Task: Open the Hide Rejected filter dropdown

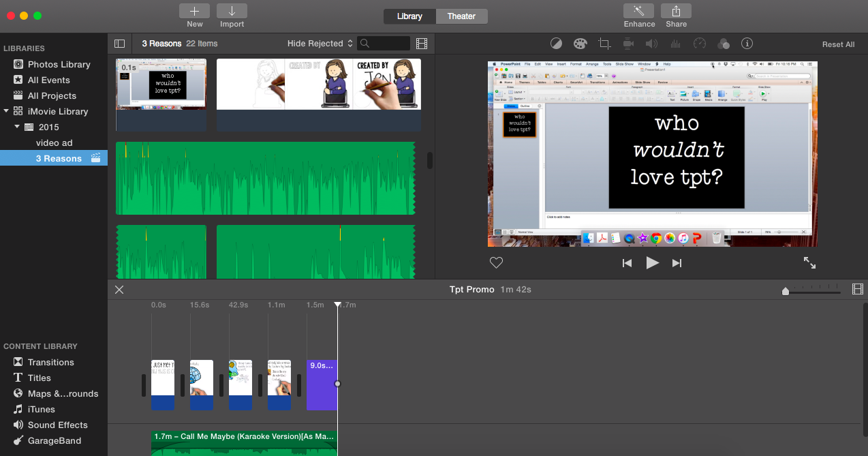Action: point(319,43)
